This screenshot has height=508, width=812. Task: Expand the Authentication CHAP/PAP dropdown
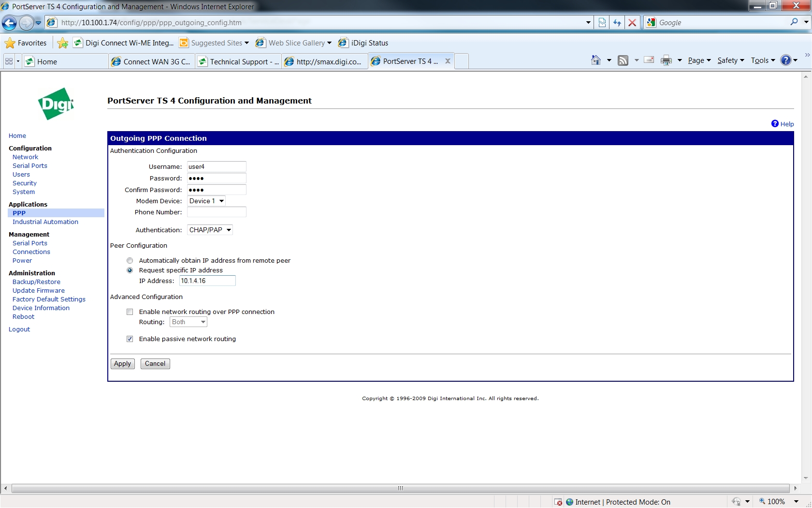pos(210,230)
